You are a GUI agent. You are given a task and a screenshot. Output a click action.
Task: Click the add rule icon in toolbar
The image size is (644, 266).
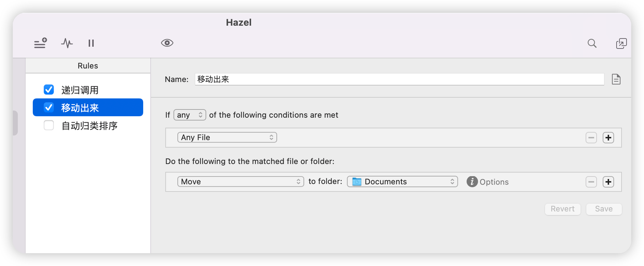40,43
